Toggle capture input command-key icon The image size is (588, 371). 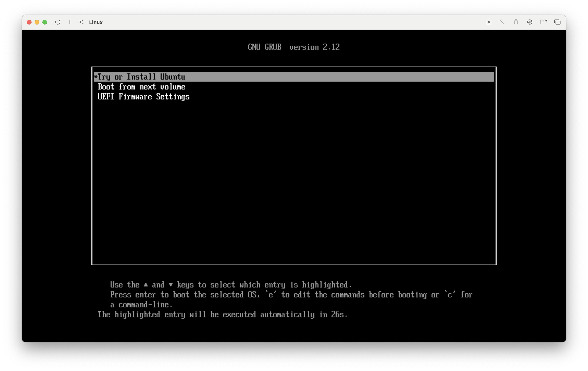tap(489, 22)
